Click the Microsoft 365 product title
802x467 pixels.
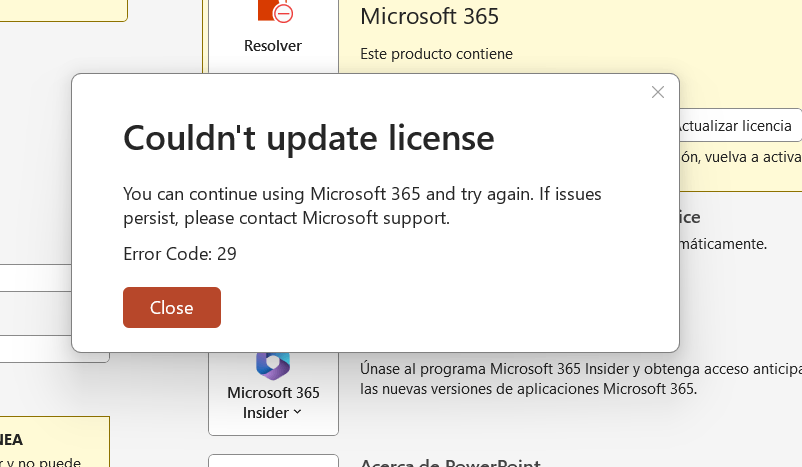[x=429, y=16]
